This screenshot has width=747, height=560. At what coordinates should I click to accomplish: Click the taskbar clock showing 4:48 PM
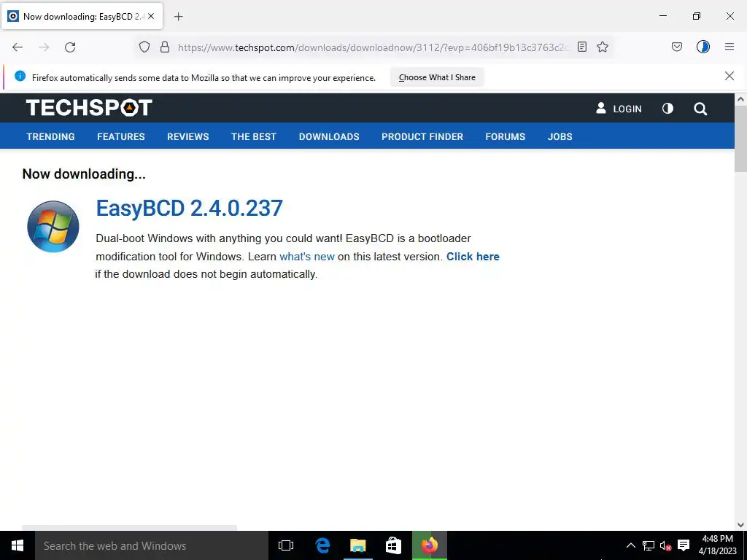click(x=718, y=545)
